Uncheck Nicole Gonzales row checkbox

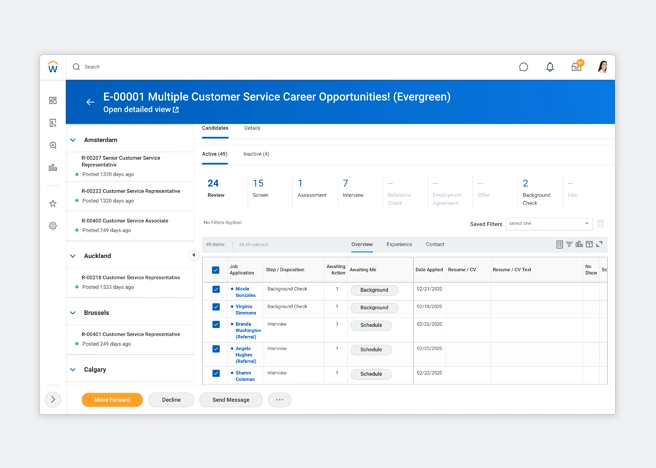tap(216, 290)
